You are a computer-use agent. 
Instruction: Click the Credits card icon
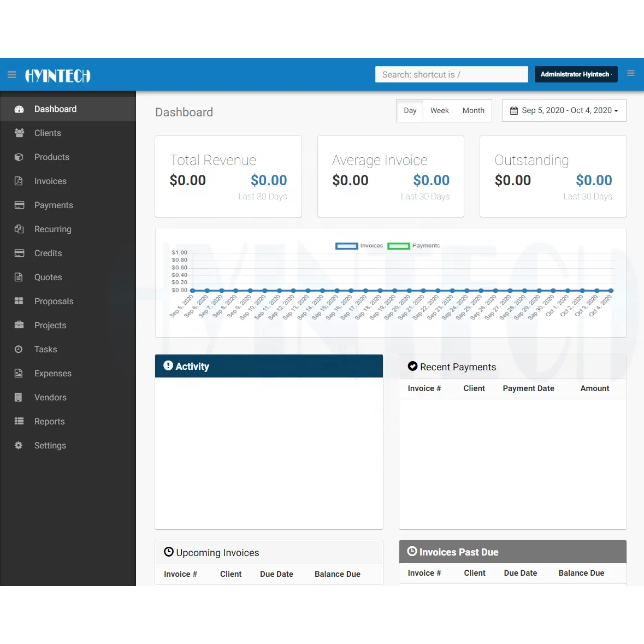[x=19, y=253]
